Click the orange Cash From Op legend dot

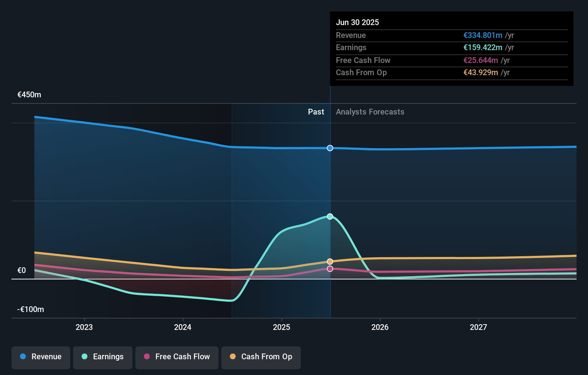233,356
